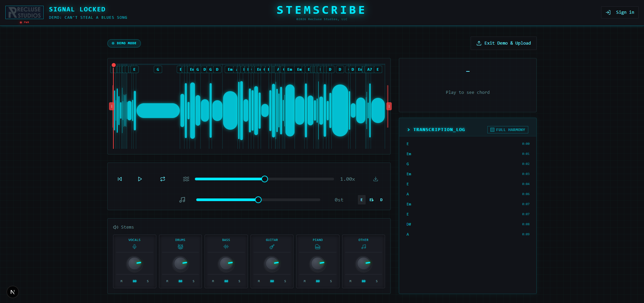Viewport: 644px width, 303px height.
Task: Collapse the TRANSCRIPTION_LOG panel via its chevron
Action: [x=408, y=130]
